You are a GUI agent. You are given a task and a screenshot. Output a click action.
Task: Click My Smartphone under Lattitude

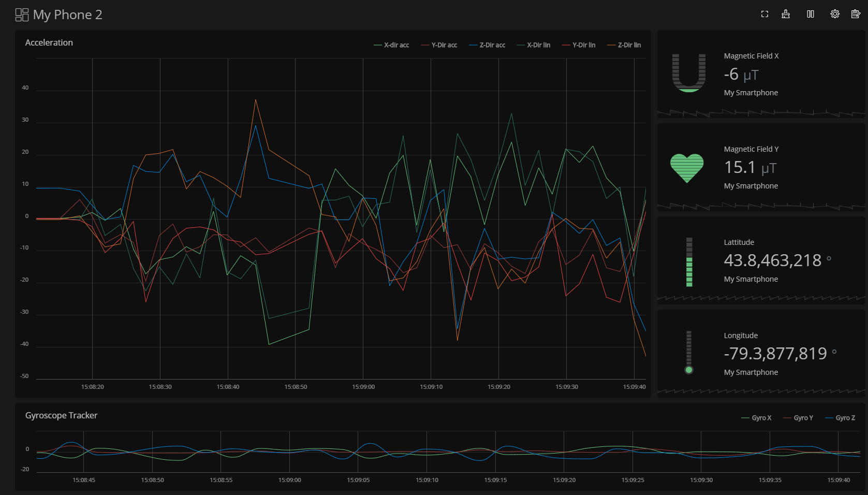point(751,279)
